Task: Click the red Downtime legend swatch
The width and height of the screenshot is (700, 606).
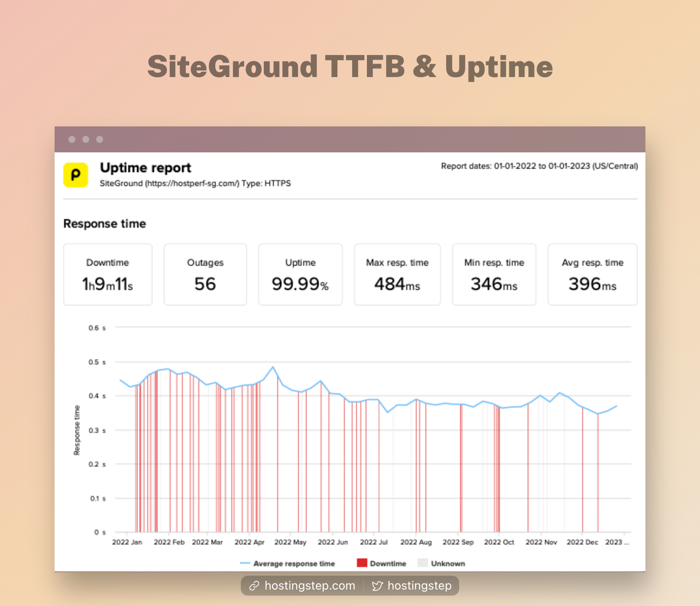Action: 362,563
